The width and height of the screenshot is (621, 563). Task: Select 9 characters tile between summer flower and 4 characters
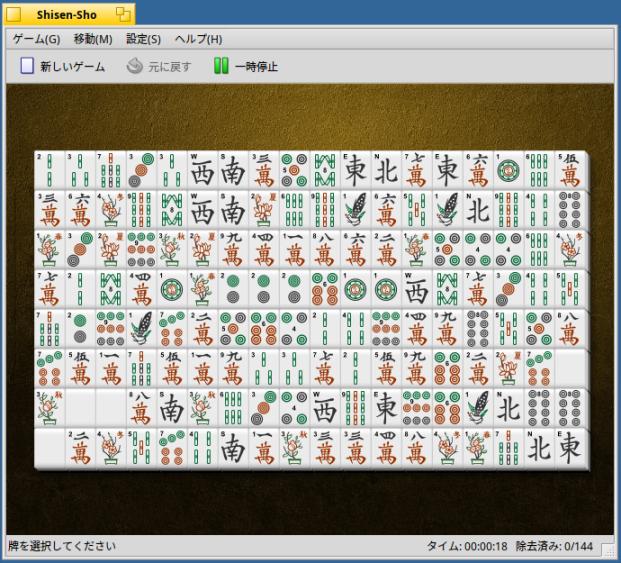(233, 249)
